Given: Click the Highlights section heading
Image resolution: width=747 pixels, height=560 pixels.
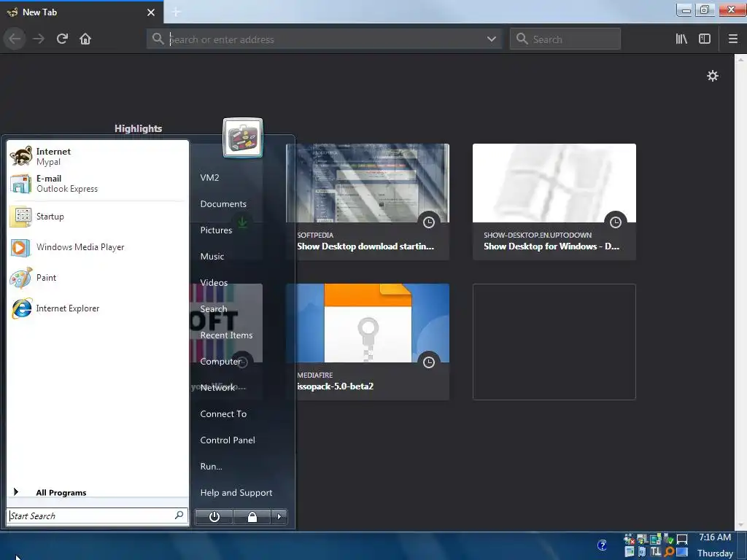Looking at the screenshot, I should (138, 128).
